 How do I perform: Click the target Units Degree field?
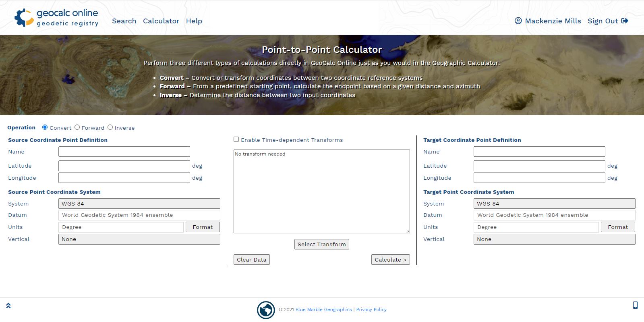click(x=536, y=227)
